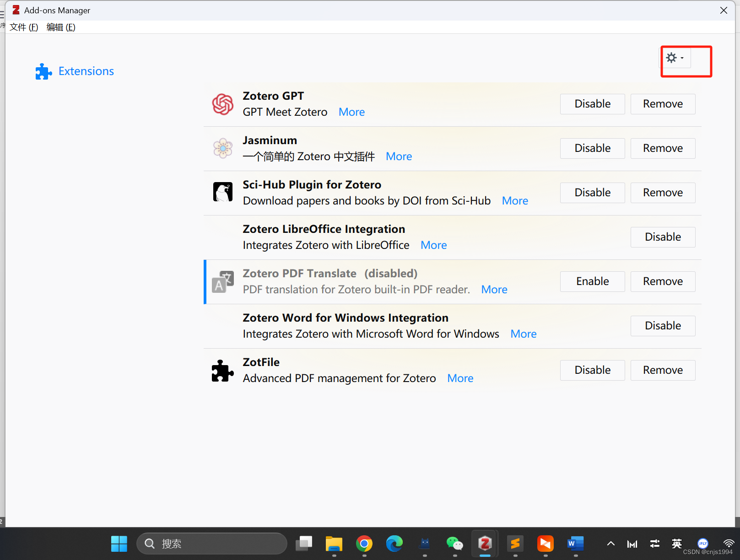Open the Windows Start menu
Screen dimensions: 740x560
pos(119,544)
